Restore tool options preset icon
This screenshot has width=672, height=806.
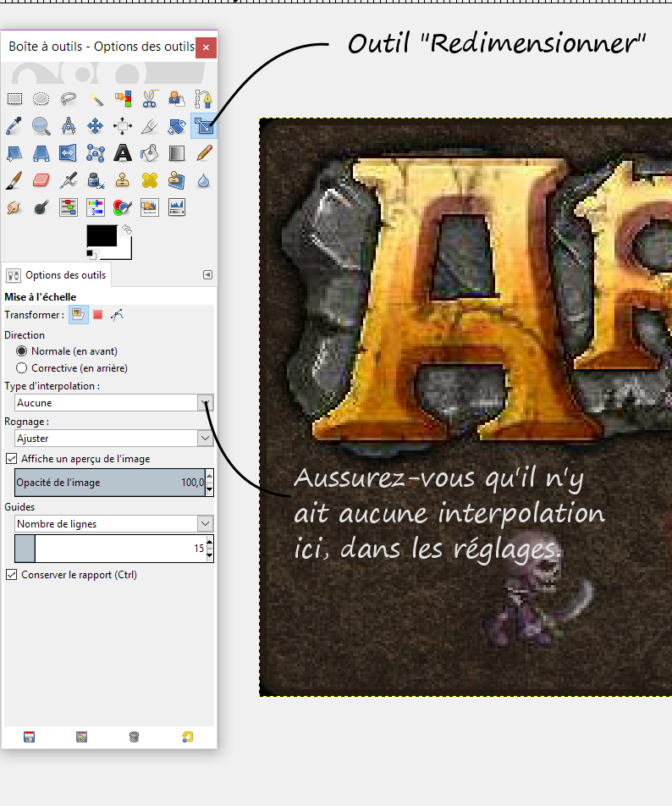tap(188, 737)
